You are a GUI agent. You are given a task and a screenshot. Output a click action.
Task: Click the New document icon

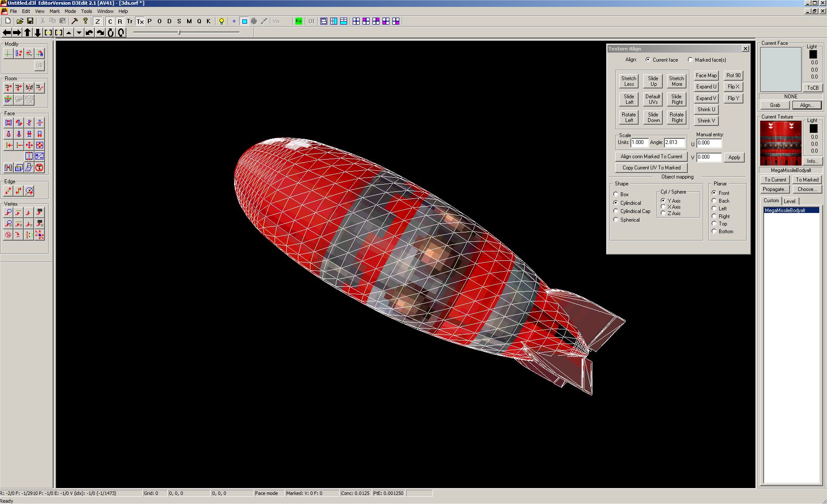8,21
